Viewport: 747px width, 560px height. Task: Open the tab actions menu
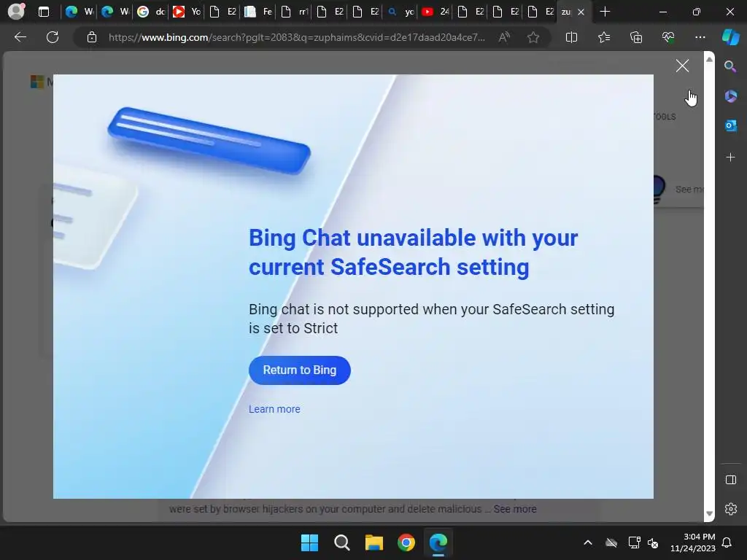(43, 12)
